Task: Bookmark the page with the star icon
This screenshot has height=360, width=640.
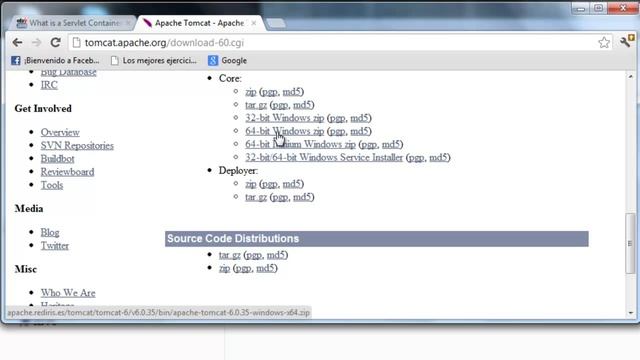Action: pyautogui.click(x=604, y=42)
